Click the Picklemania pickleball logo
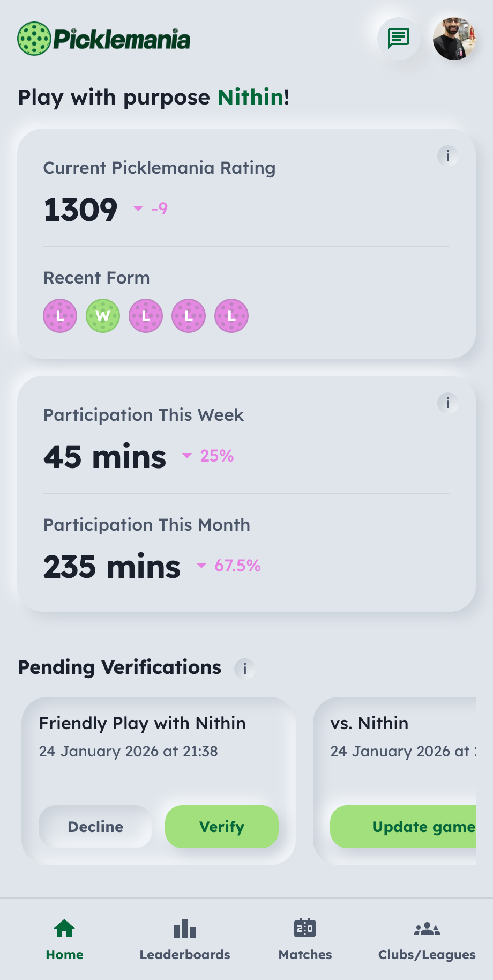The width and height of the screenshot is (493, 980). (33, 39)
